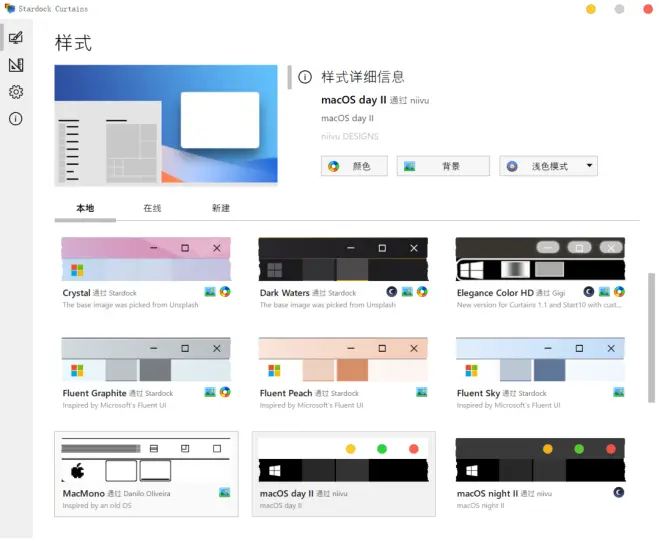Click the 背景 button

pyautogui.click(x=443, y=166)
